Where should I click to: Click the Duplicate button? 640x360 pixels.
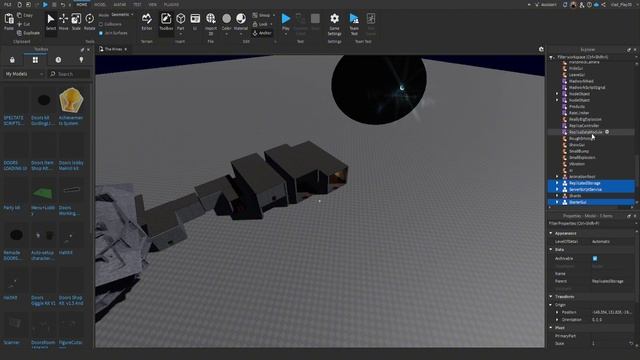pyautogui.click(x=28, y=33)
